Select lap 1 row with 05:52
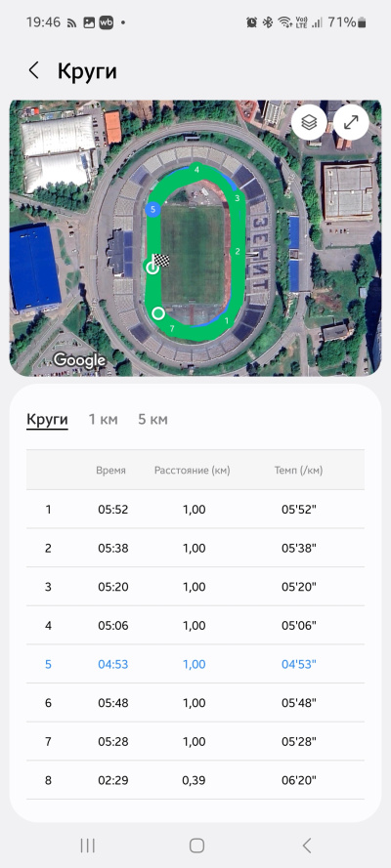The width and height of the screenshot is (391, 868). click(x=195, y=509)
